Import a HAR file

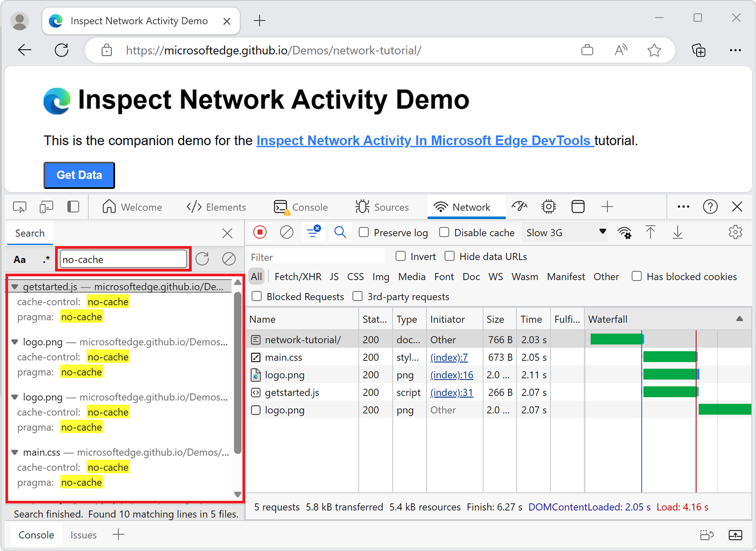coord(651,232)
